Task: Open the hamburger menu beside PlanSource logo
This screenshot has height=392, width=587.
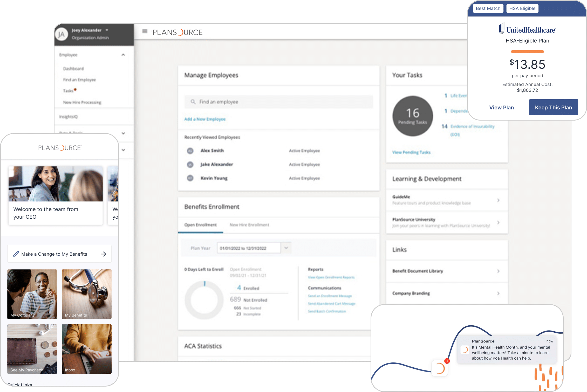Action: pyautogui.click(x=145, y=32)
